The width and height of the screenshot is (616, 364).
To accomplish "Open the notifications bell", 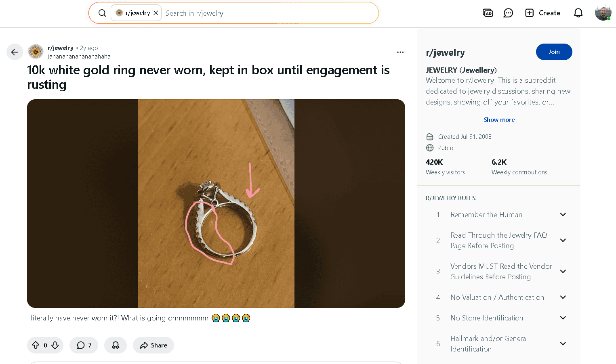I will point(578,13).
